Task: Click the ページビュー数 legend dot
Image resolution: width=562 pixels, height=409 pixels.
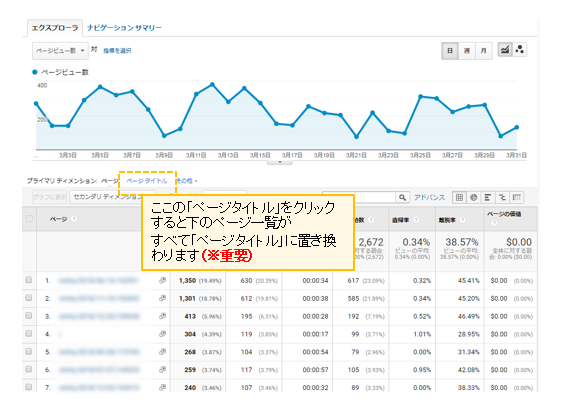Action: [x=35, y=72]
